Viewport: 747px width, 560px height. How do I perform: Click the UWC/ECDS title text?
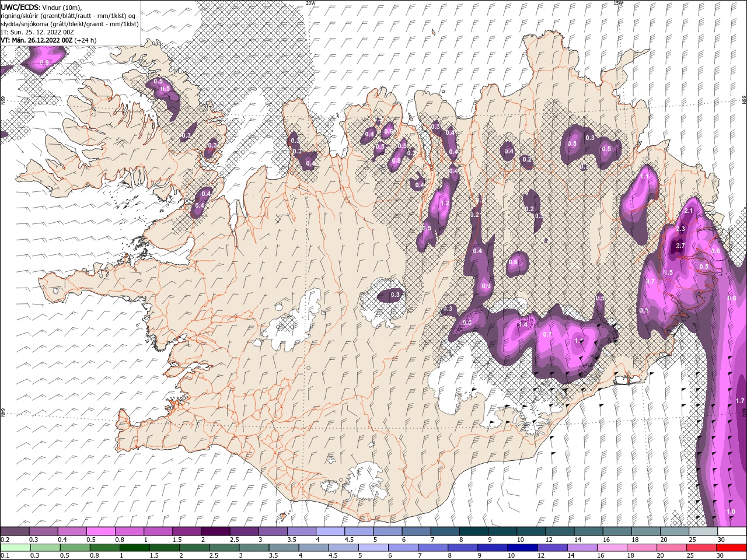click(20, 6)
